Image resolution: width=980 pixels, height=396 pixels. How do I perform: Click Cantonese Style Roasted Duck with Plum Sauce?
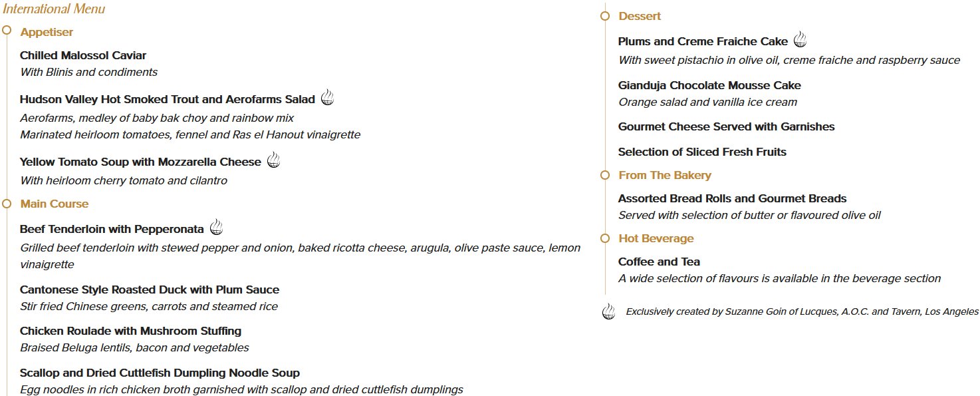[150, 290]
